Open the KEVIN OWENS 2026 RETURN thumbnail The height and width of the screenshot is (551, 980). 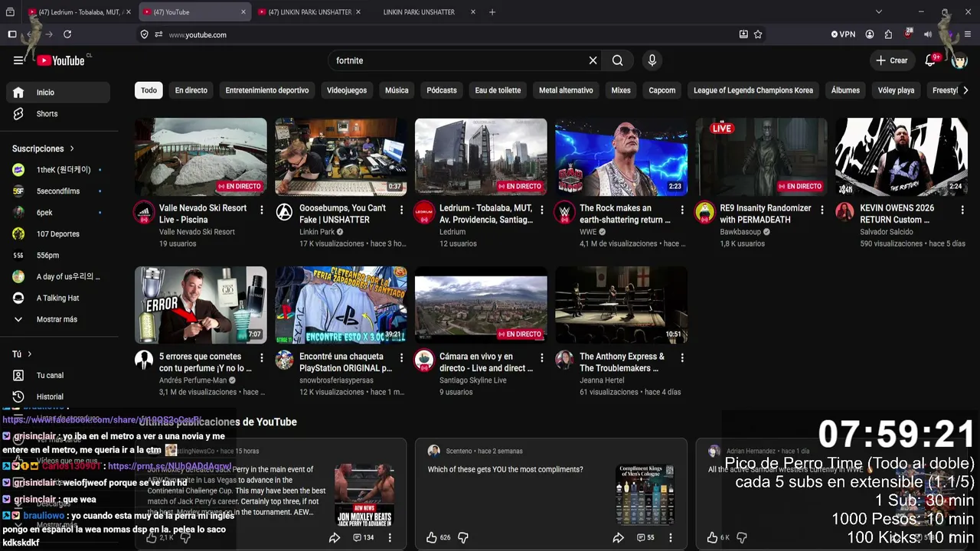coord(901,157)
